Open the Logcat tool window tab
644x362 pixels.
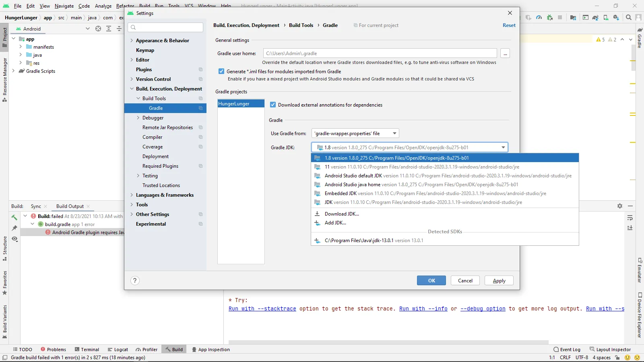(x=118, y=350)
